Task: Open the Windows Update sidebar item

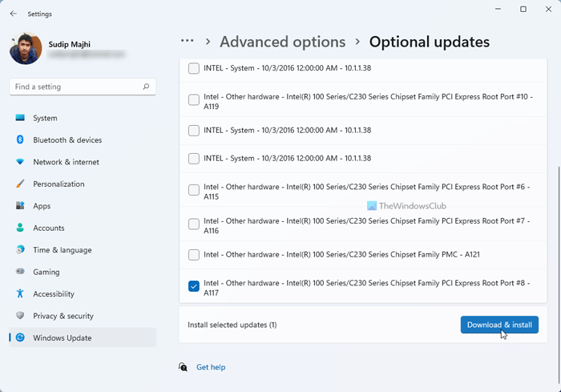Action: [63, 337]
